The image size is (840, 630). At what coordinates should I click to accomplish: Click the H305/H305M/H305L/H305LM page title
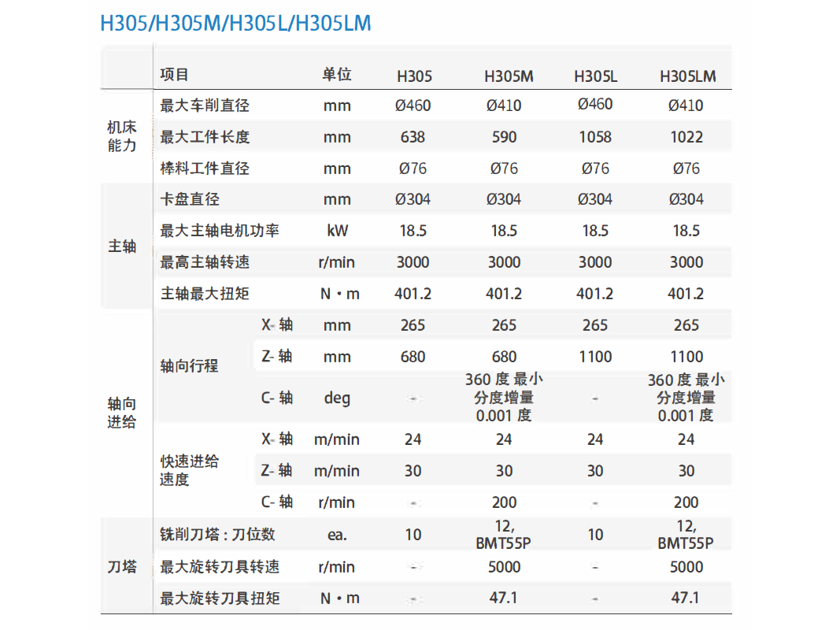pos(235,24)
